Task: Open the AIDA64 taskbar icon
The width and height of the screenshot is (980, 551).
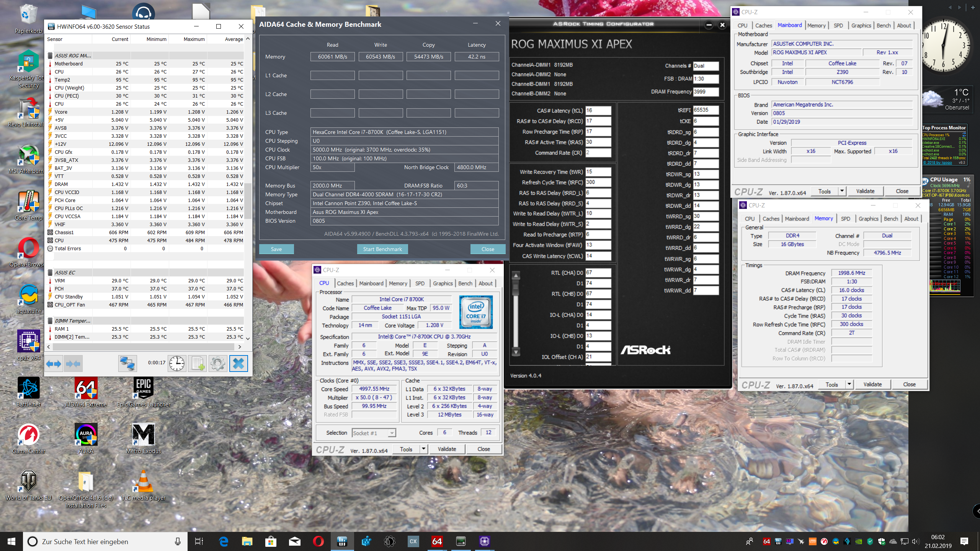Action: click(437, 541)
